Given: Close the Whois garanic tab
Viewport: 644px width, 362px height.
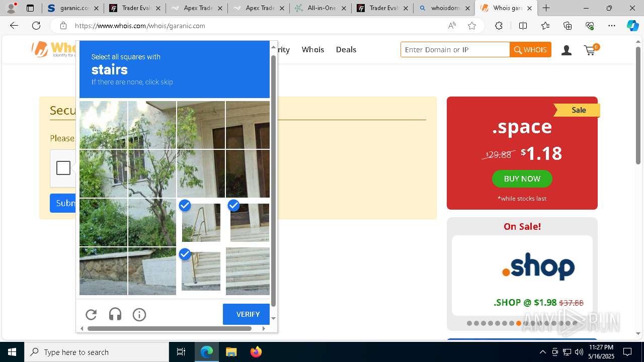Looking at the screenshot, I should coord(529,8).
